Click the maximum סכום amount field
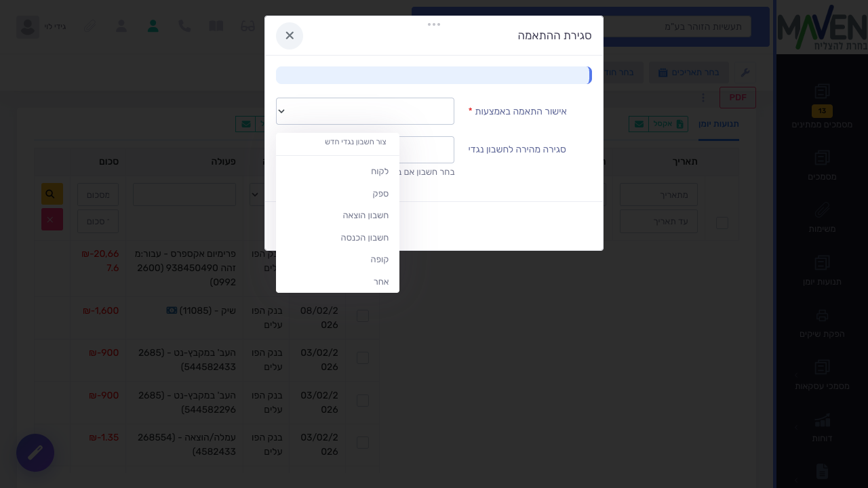Viewport: 868px width, 488px height. click(98, 221)
